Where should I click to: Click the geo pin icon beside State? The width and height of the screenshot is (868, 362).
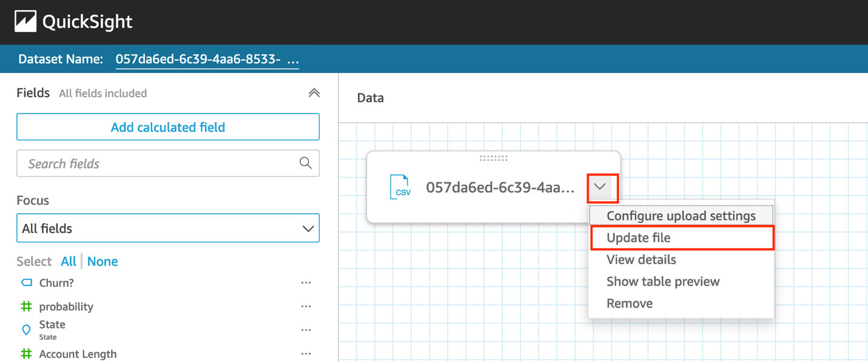26,330
